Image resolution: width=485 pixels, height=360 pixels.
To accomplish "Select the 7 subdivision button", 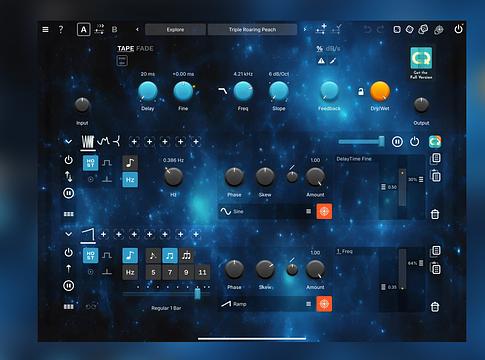I will [x=170, y=272].
